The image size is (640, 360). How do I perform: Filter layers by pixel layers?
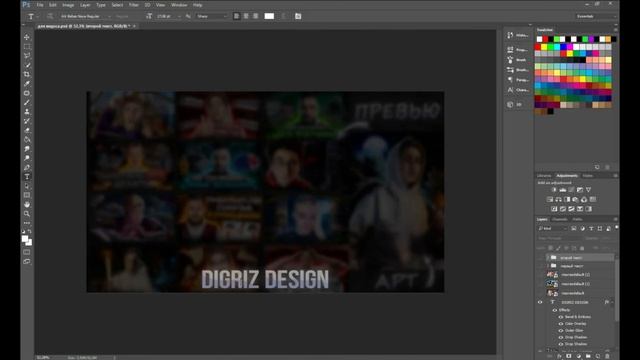(x=574, y=229)
